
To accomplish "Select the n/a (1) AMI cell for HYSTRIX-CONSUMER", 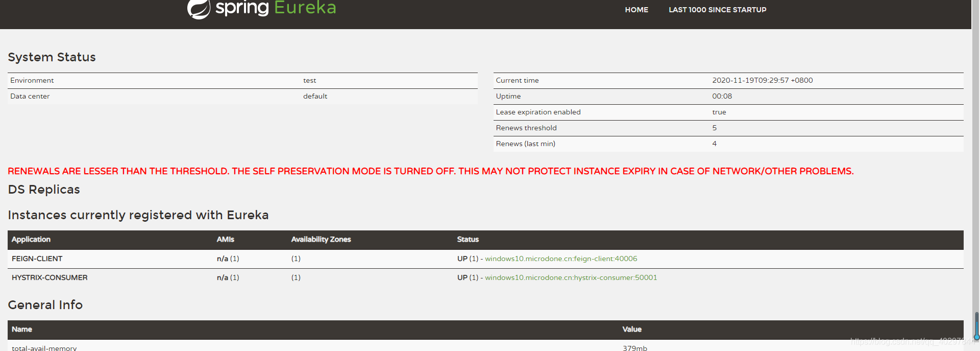I will coord(228,277).
